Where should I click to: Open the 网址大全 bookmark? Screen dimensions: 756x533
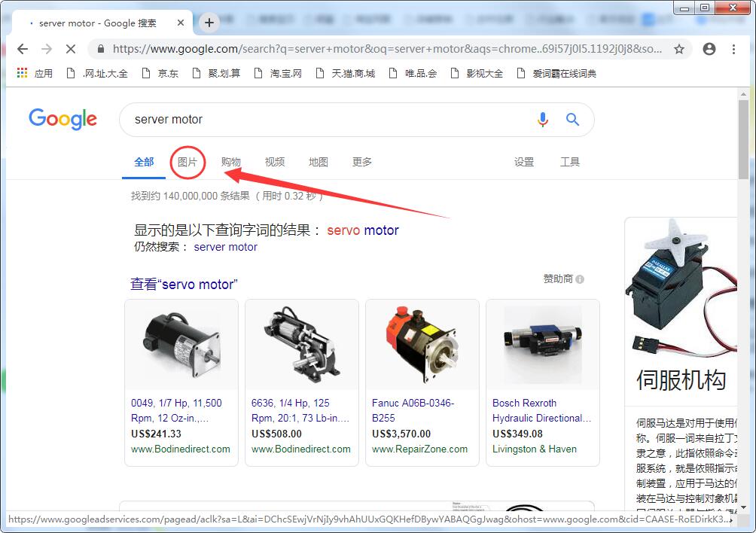tap(97, 73)
